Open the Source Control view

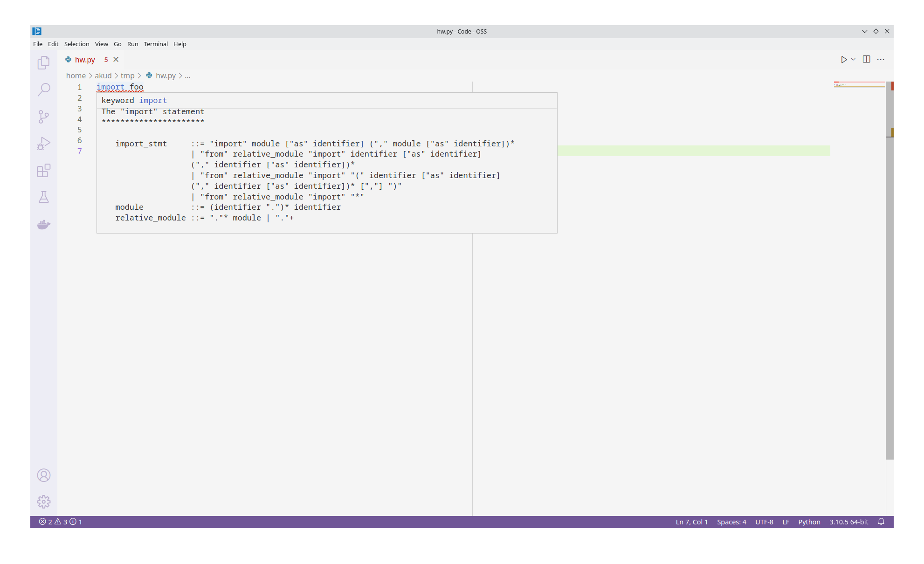[x=44, y=117]
